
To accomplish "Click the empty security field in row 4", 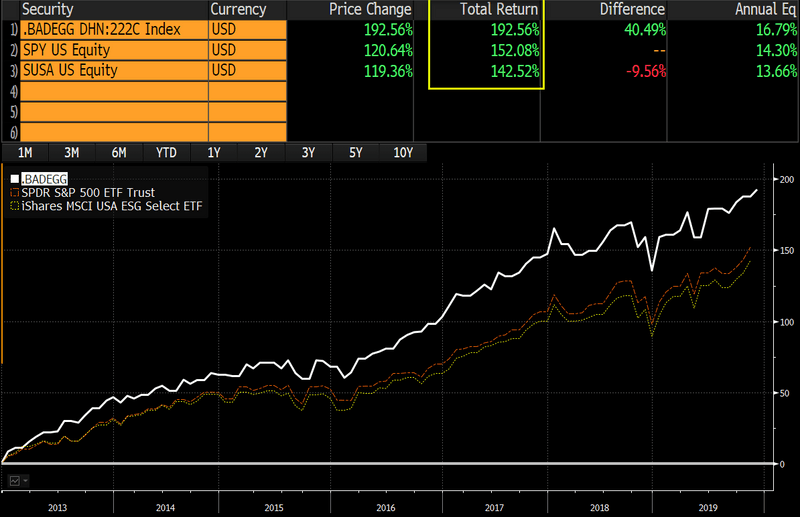I will point(113,91).
